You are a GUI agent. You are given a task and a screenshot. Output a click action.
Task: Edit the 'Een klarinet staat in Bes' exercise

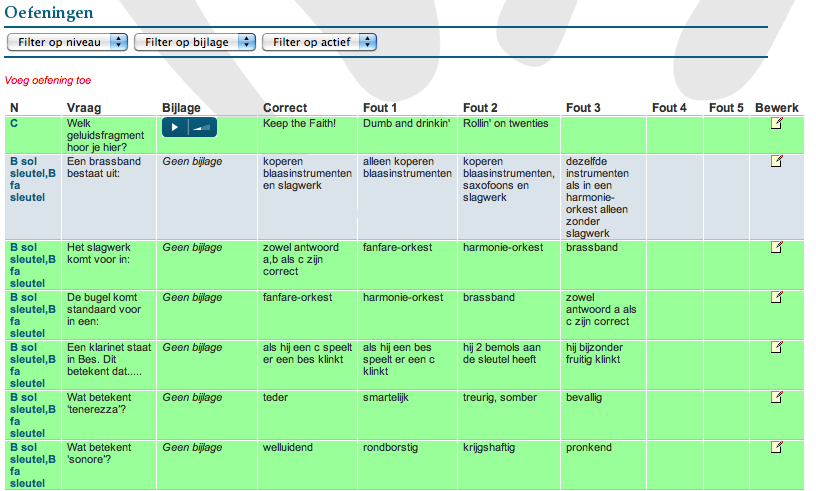click(x=776, y=347)
